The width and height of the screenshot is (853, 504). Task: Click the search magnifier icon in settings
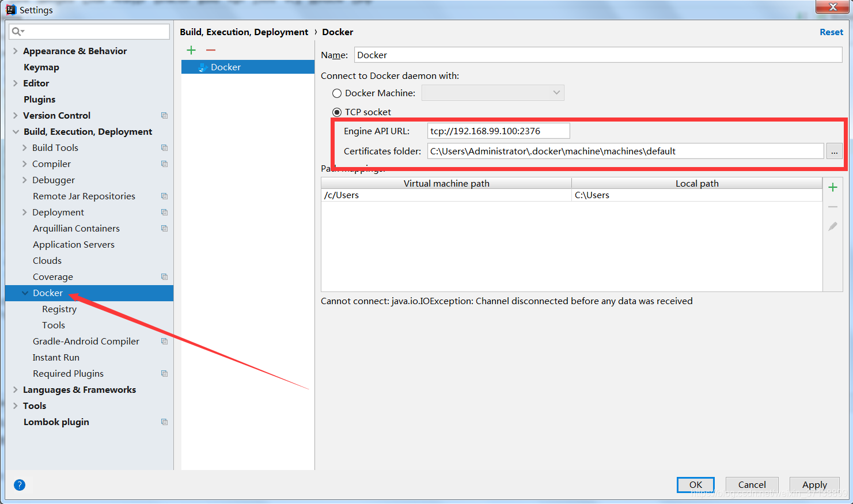[17, 32]
